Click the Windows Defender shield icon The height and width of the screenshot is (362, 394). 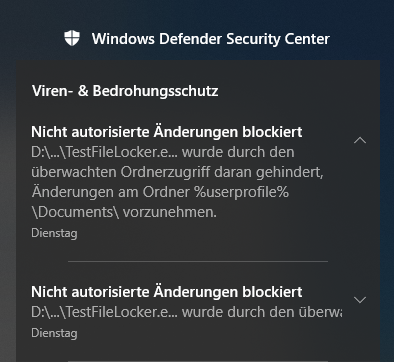point(72,38)
